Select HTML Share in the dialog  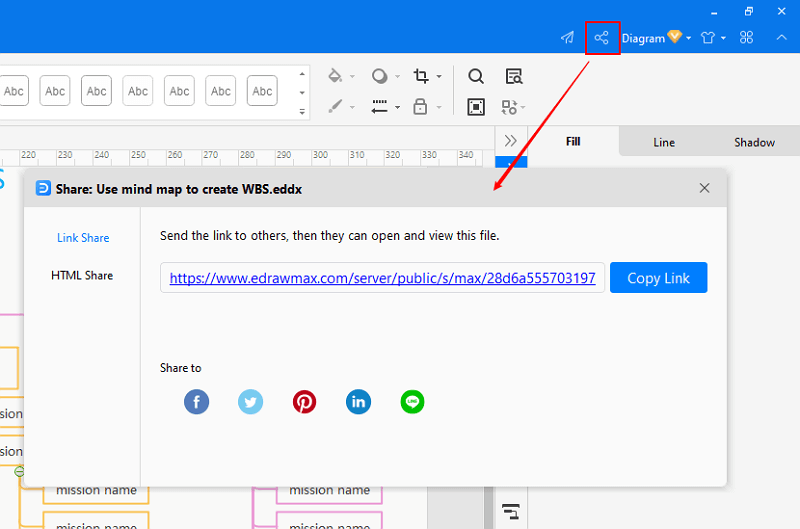click(x=82, y=275)
